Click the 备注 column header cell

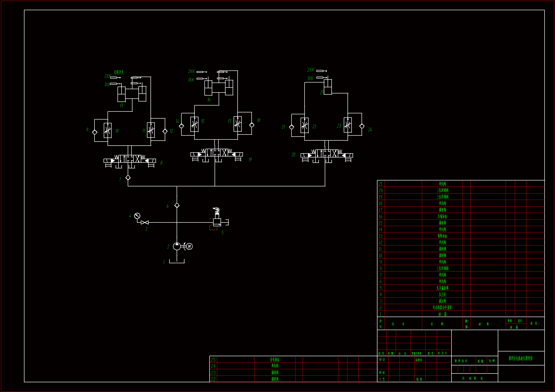coord(533,323)
